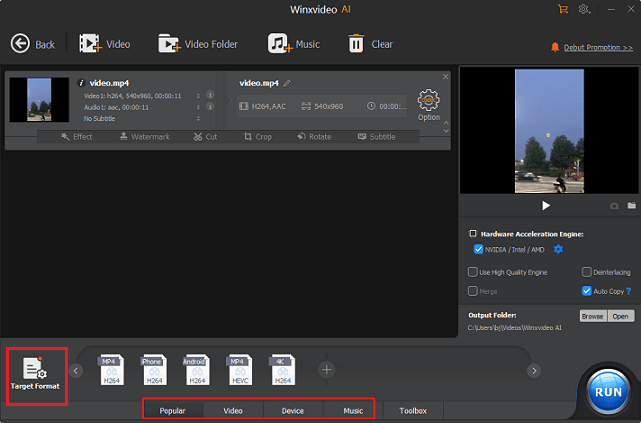The height and width of the screenshot is (423, 641).
Task: Open the shopping cart icon
Action: pos(563,9)
